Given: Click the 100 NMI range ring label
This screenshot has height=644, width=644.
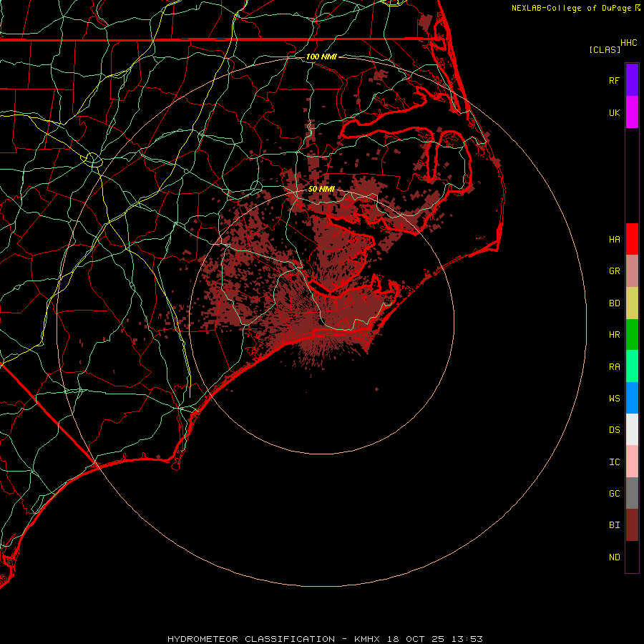Looking at the screenshot, I should tap(321, 57).
